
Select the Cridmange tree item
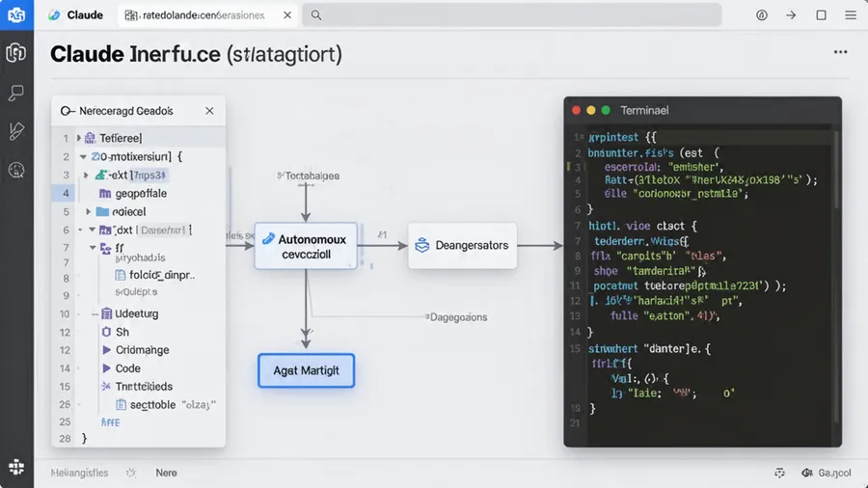(136, 350)
